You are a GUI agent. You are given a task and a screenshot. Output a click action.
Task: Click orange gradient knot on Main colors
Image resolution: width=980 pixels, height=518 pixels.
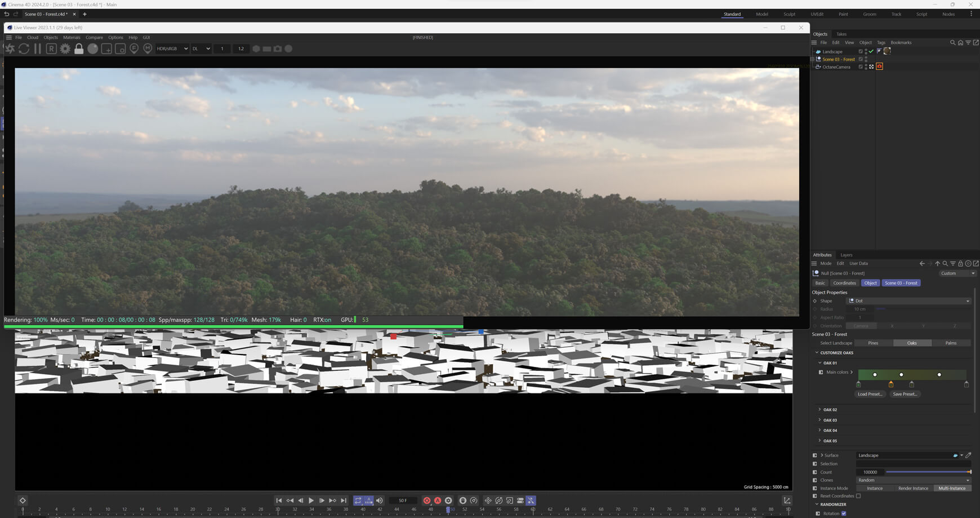[x=890, y=384]
